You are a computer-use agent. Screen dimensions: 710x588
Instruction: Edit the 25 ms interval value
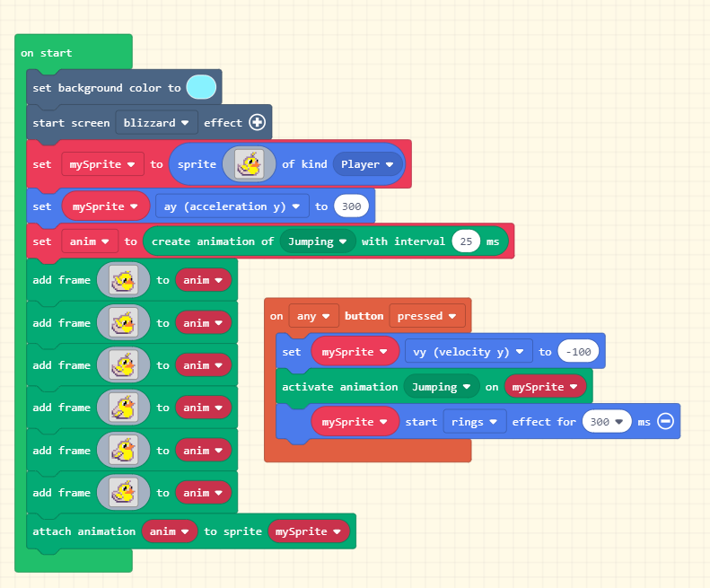coord(466,241)
